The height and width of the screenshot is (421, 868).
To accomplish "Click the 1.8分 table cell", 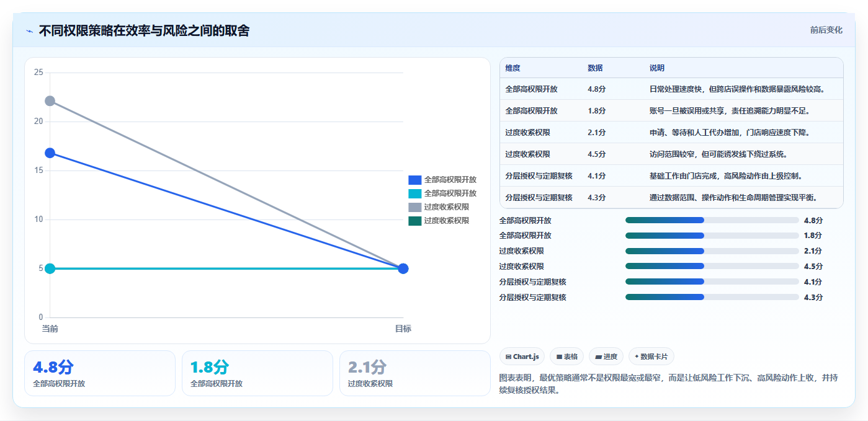I will 597,111.
